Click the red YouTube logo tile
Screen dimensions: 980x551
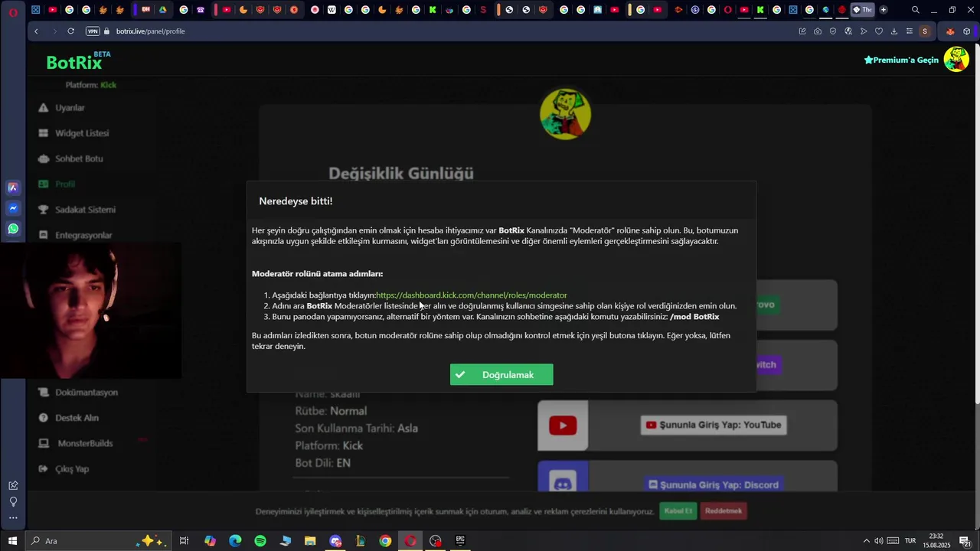pyautogui.click(x=563, y=425)
